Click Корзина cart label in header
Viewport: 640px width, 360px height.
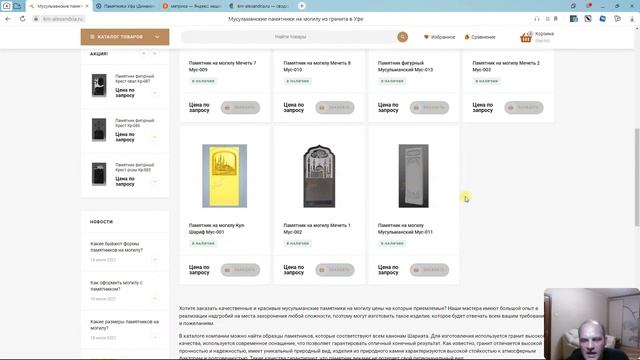coord(544,34)
